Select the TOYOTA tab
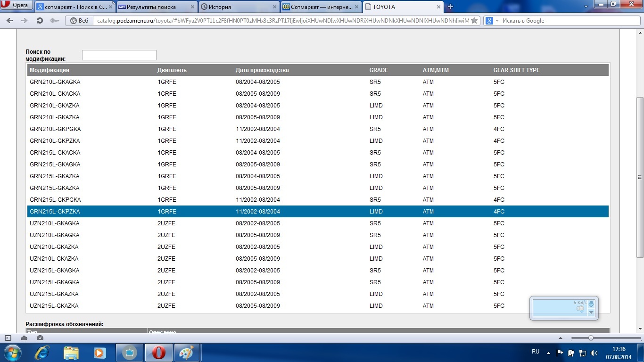644x362 pixels. [402, 7]
